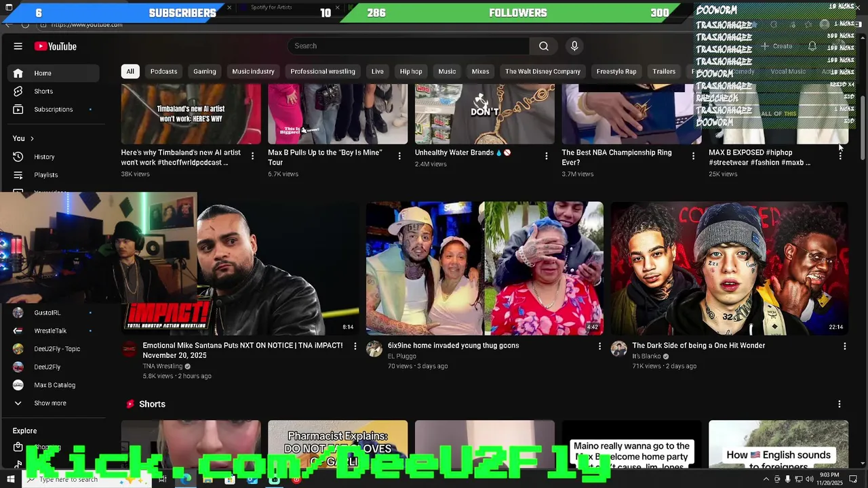Open the Unhealthy Water Brands short thumbnail
This screenshot has height=488, width=868.
(485, 114)
